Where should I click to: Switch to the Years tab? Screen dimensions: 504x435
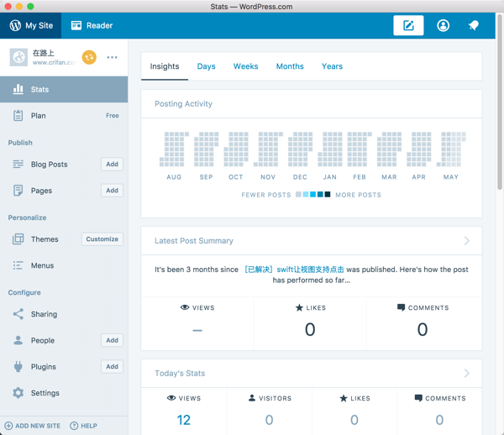click(x=332, y=66)
